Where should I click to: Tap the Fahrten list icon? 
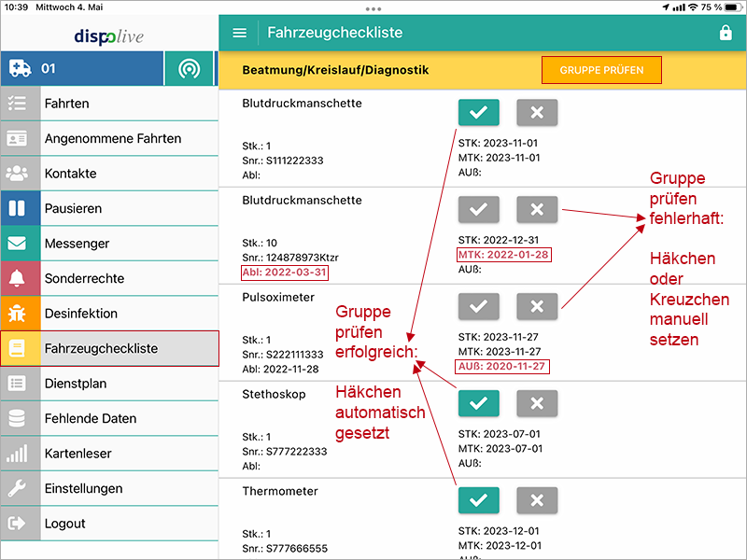tap(17, 104)
